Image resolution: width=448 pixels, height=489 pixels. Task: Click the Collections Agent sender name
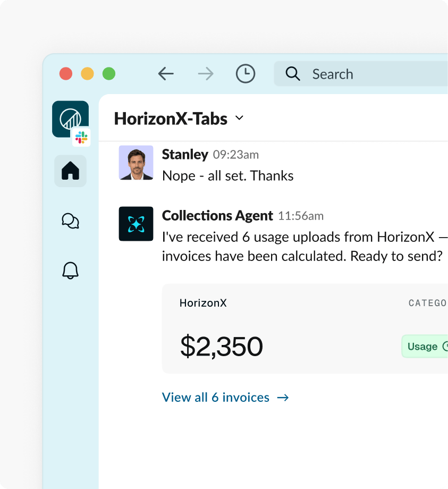[x=217, y=215]
